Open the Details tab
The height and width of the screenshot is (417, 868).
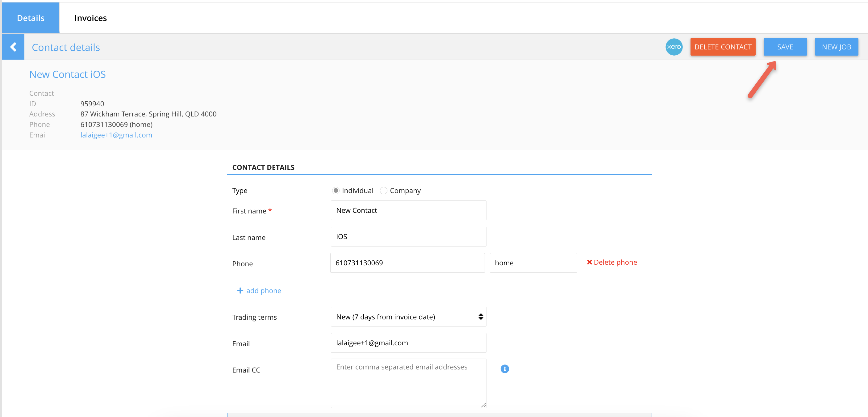(x=31, y=18)
